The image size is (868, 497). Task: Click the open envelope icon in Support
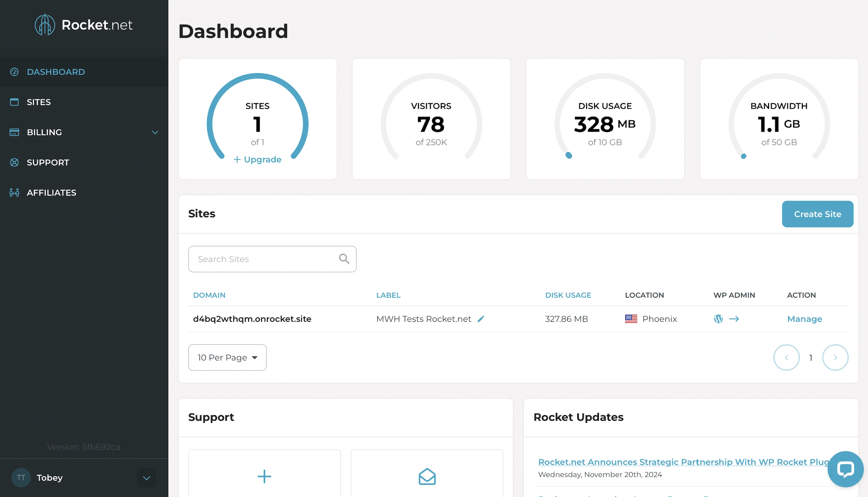pos(427,476)
